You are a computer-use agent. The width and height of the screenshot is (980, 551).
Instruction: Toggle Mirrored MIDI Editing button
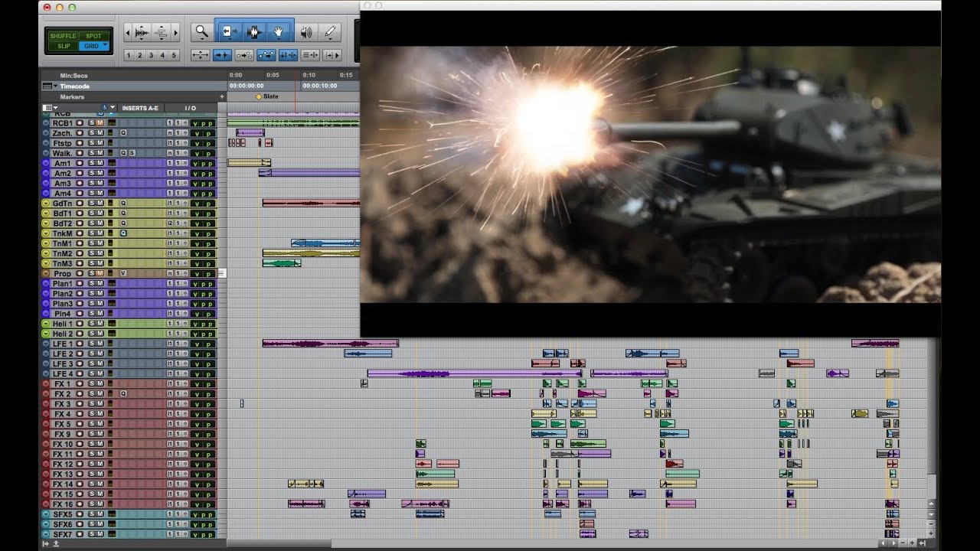coord(244,55)
